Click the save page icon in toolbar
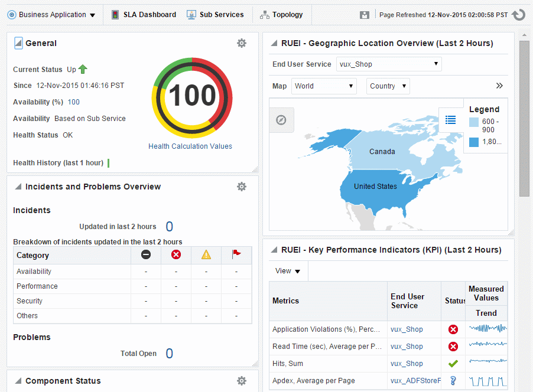 365,15
